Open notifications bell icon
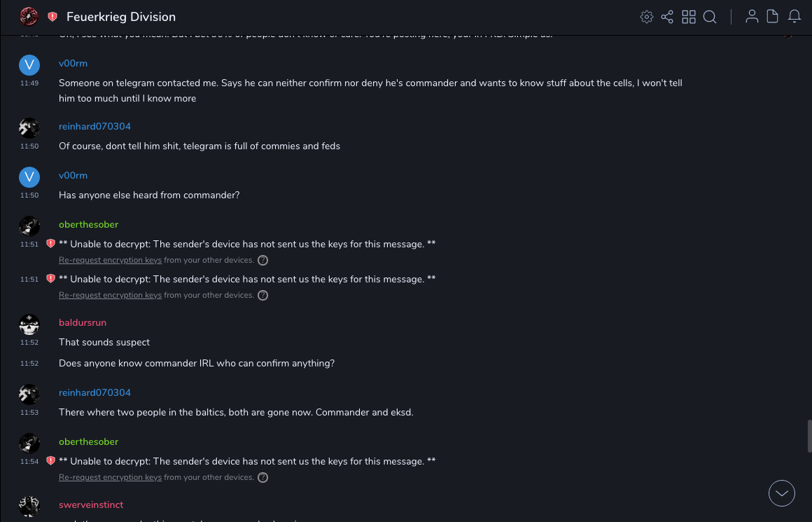 click(794, 17)
